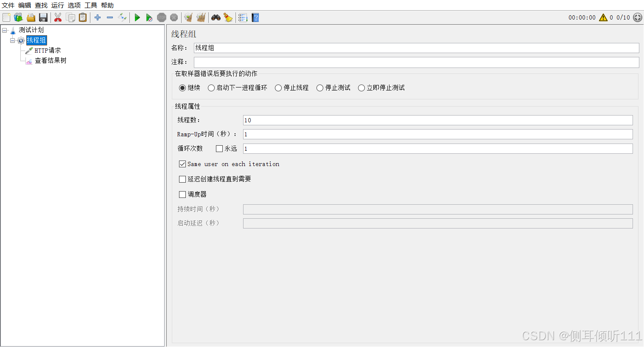
Task: Select the 立即停止测试 radio option
Action: point(361,88)
